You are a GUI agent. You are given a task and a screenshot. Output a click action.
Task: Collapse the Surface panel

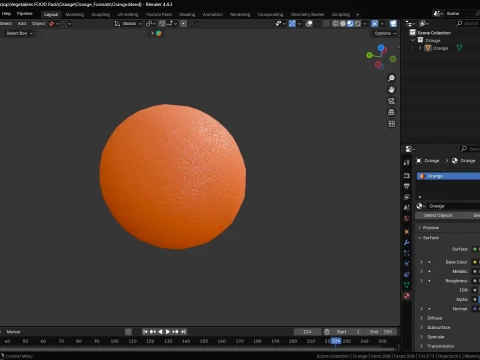tap(419, 238)
